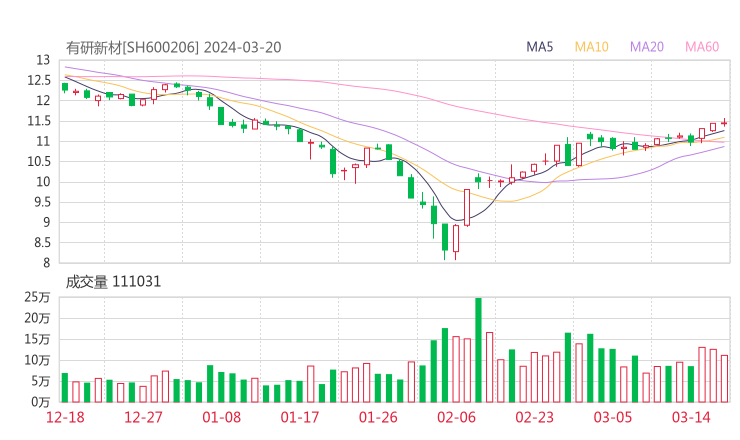Click the 03-14 date axis label
The height and width of the screenshot is (440, 740).
click(691, 417)
